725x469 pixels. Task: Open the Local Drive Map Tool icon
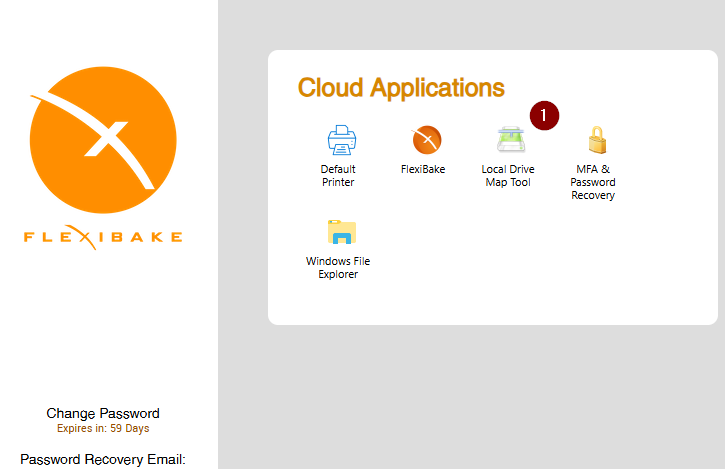point(511,139)
